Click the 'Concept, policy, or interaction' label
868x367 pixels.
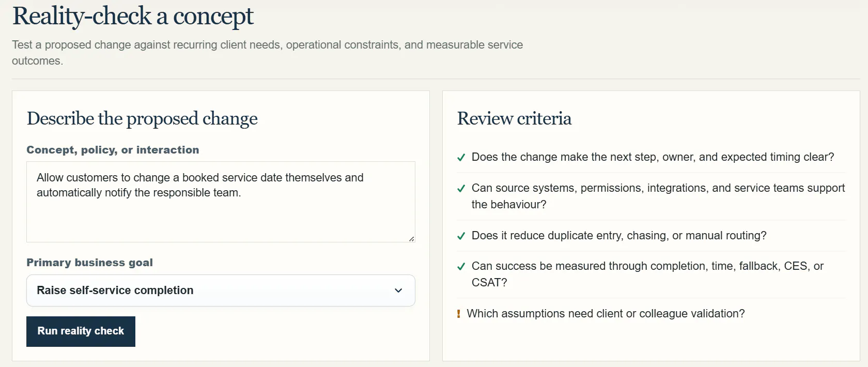pyautogui.click(x=113, y=150)
